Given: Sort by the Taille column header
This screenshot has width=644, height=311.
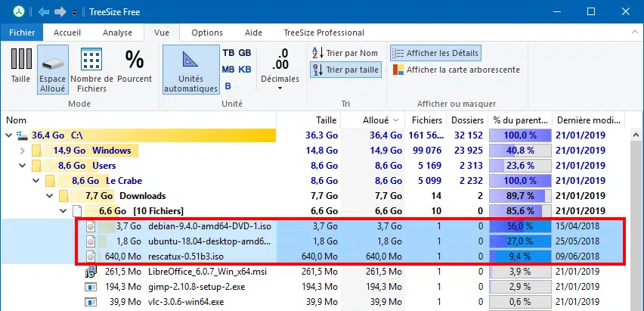Looking at the screenshot, I should (x=308, y=120).
